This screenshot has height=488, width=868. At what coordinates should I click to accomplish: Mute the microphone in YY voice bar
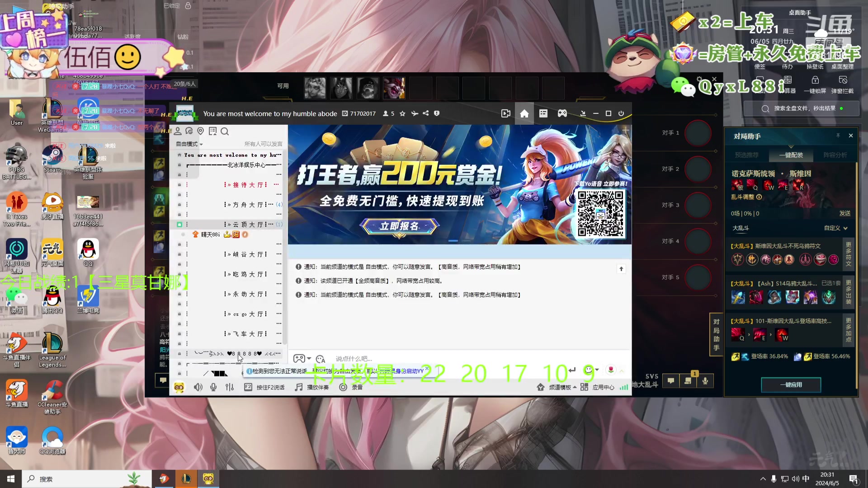[x=213, y=387]
